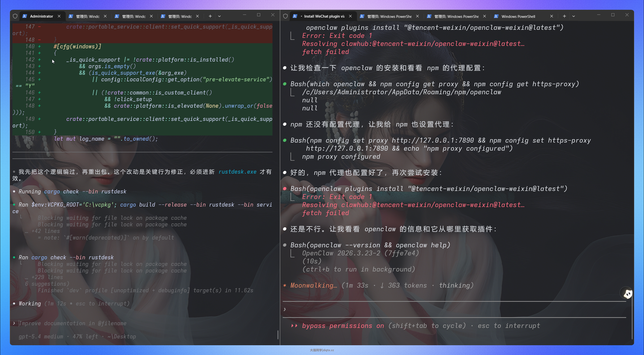Switch to the Administrator tab
644x355 pixels.
click(41, 16)
